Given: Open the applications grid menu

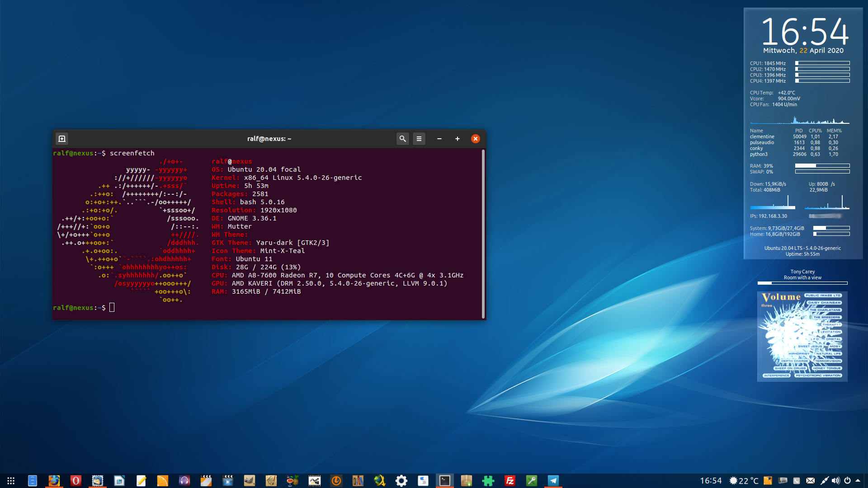Looking at the screenshot, I should [11, 481].
